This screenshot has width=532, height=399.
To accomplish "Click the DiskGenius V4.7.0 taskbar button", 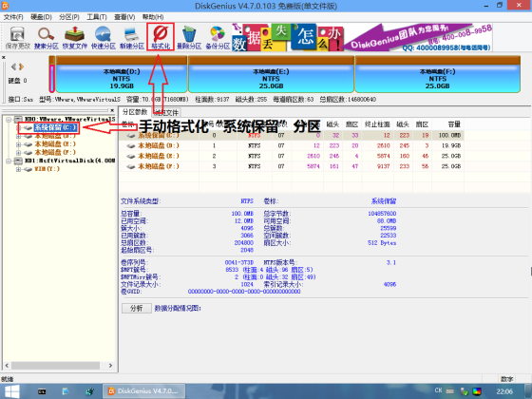I will (x=143, y=391).
